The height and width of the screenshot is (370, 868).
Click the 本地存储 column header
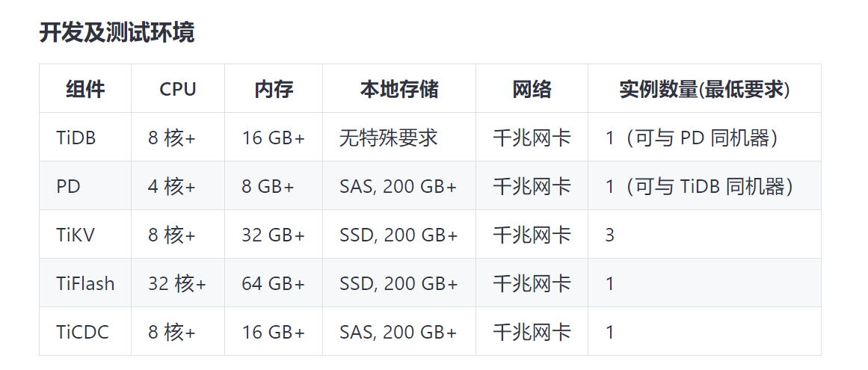coord(399,90)
